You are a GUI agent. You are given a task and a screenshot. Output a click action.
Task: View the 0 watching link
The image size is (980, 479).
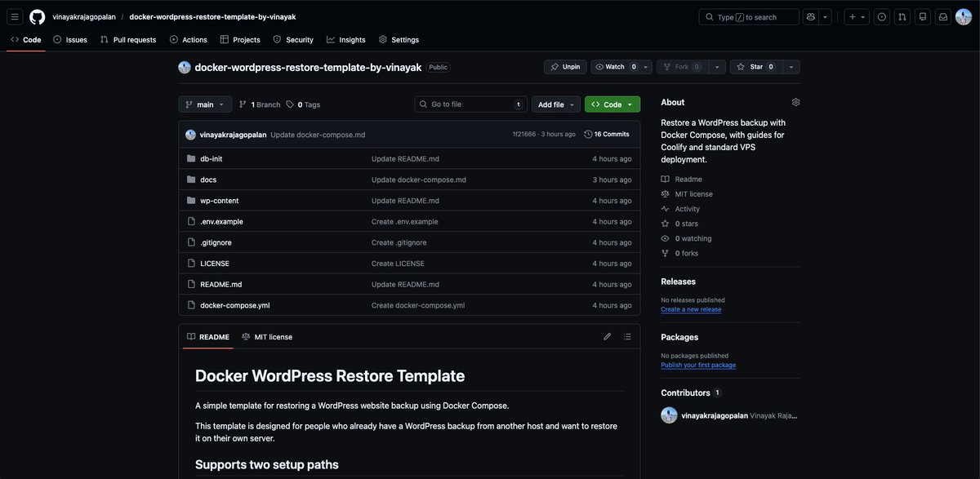point(686,238)
